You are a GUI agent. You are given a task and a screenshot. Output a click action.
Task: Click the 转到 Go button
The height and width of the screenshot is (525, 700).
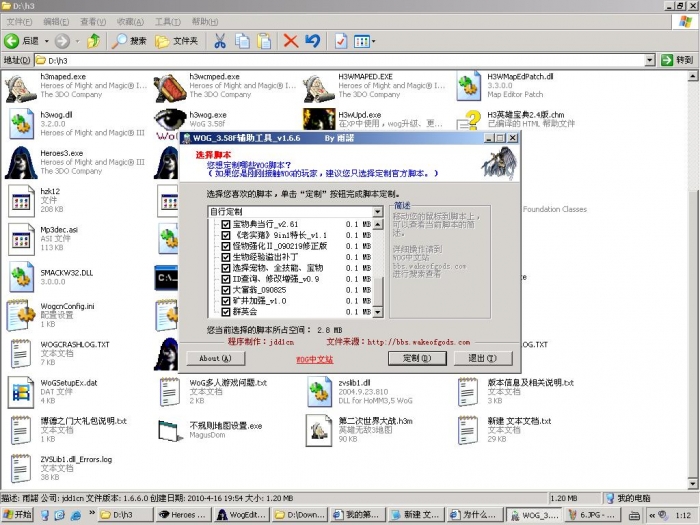tap(678, 60)
